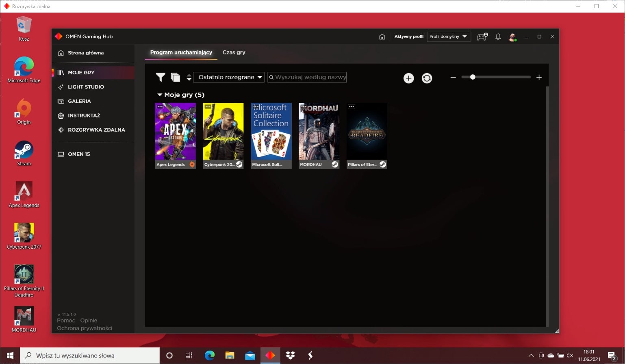Open the Action Center notifications icon
The height and width of the screenshot is (364, 625).
(x=612, y=356)
